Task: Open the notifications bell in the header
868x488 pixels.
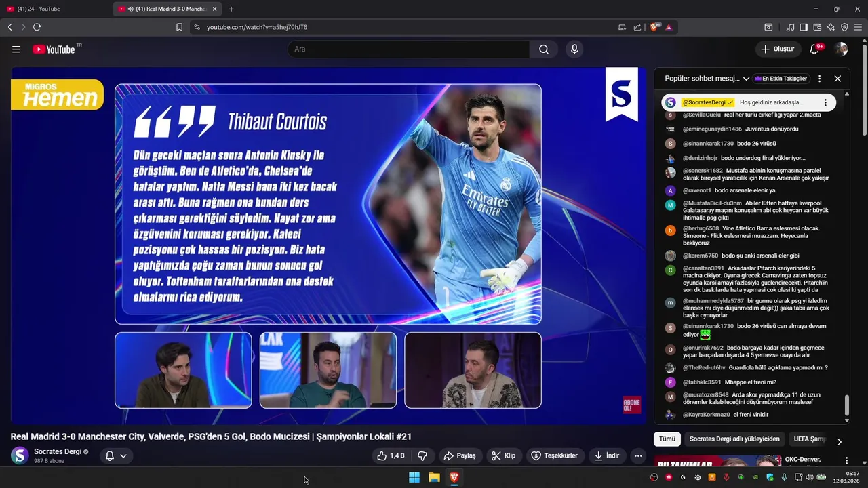Action: (815, 49)
